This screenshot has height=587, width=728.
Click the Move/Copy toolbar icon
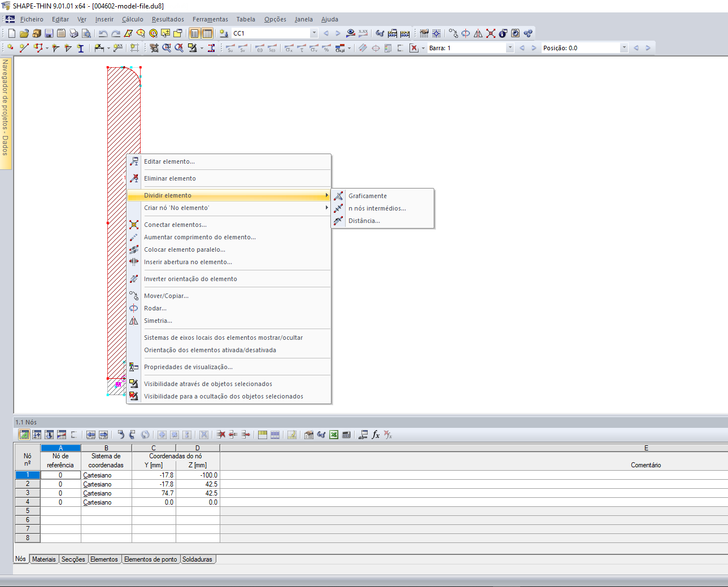pyautogui.click(x=454, y=33)
